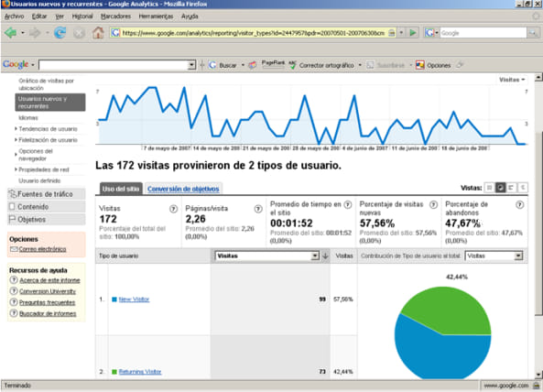Image resolution: width=543 pixels, height=392 pixels.
Task: Open Objetivos section in sidebar
Action: click(47, 220)
